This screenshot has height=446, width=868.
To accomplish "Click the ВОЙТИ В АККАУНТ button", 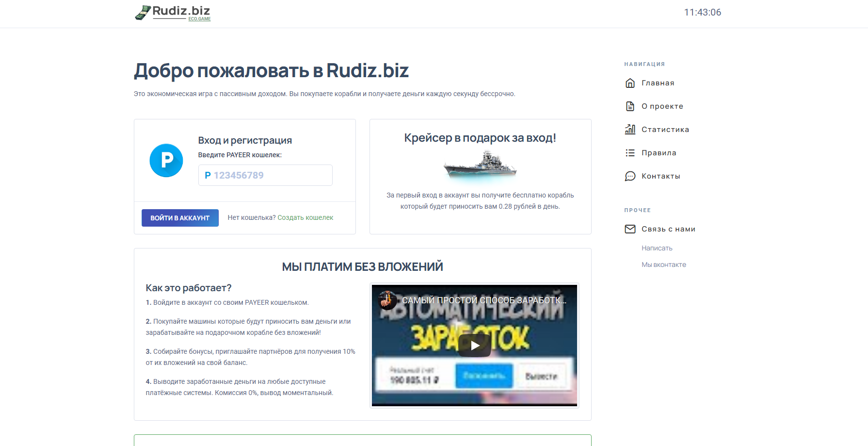I will click(x=180, y=218).
